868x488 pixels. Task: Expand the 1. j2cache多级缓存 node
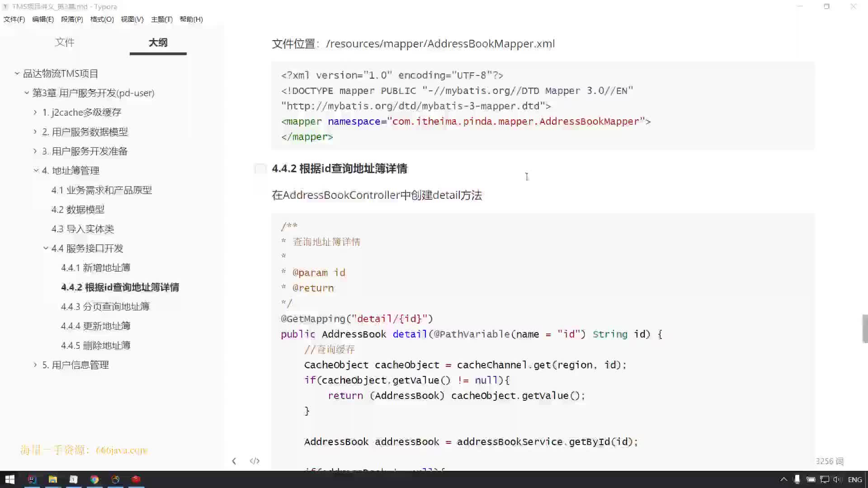35,112
